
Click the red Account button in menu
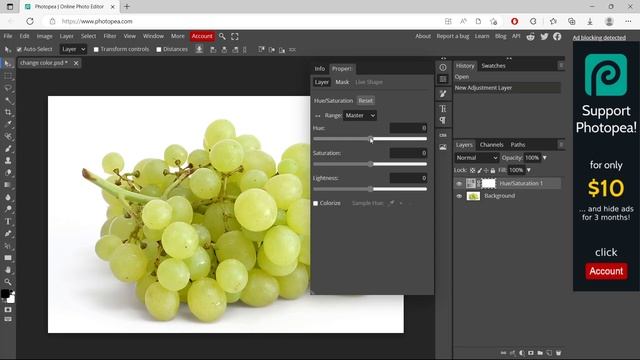pos(202,36)
